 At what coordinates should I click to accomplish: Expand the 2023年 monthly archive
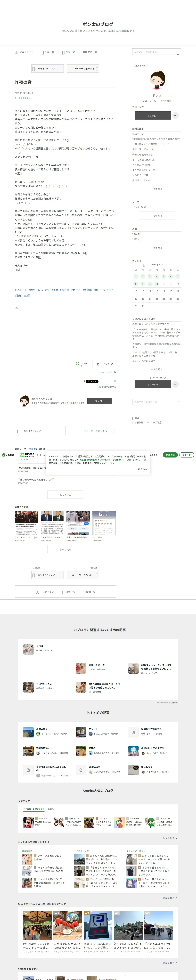point(137,240)
